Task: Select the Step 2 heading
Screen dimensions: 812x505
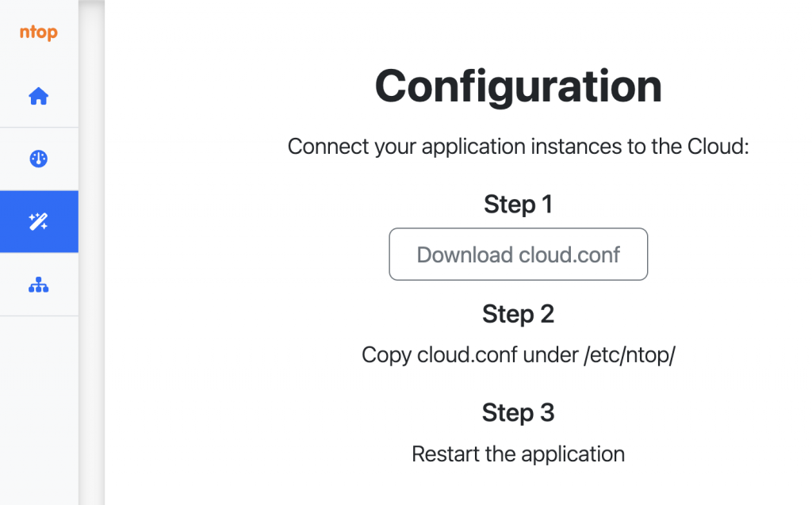Action: point(519,314)
